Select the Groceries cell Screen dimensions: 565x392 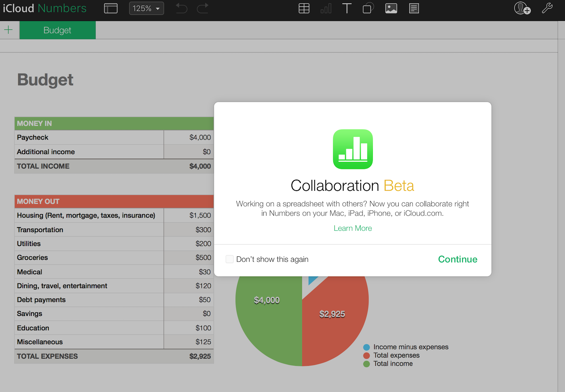[89, 257]
